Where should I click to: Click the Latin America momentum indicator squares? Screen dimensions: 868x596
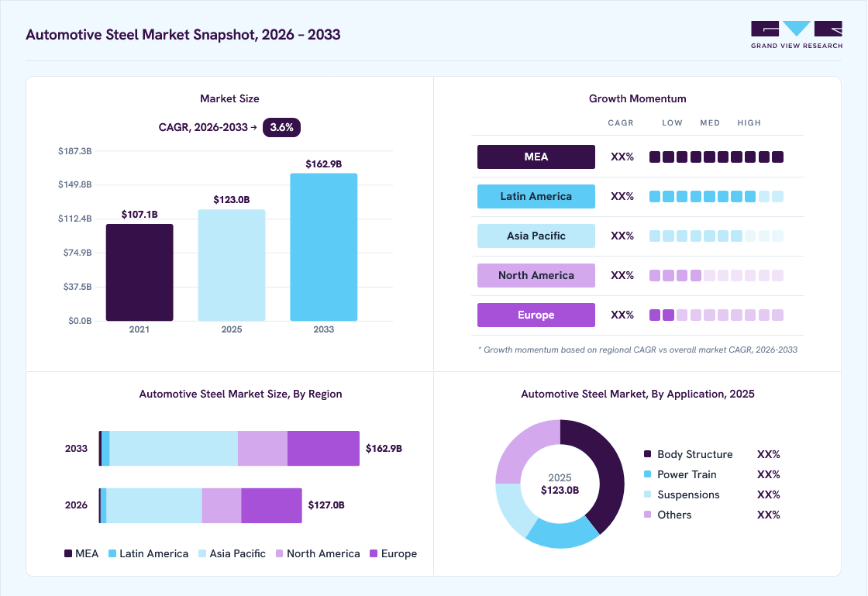point(716,196)
